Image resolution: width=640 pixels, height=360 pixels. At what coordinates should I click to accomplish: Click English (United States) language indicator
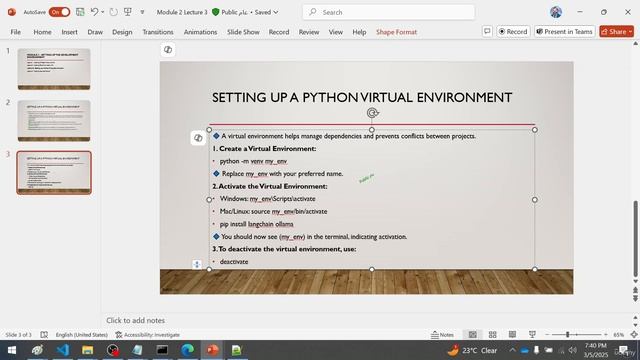pyautogui.click(x=82, y=335)
